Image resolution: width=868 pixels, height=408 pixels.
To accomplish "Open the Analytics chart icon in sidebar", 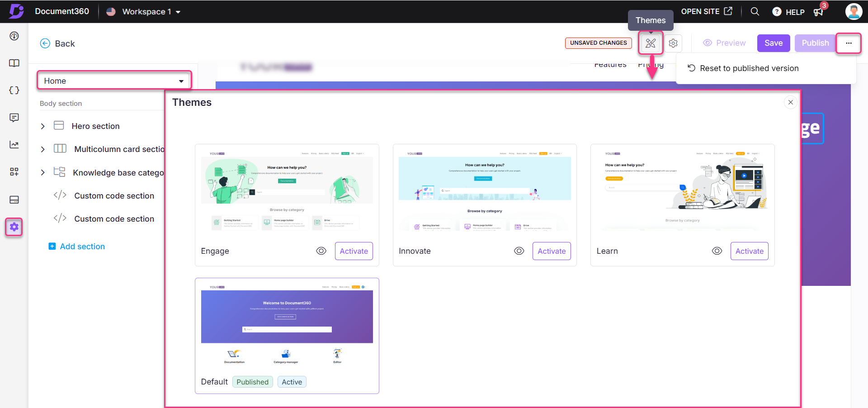I will 14,145.
